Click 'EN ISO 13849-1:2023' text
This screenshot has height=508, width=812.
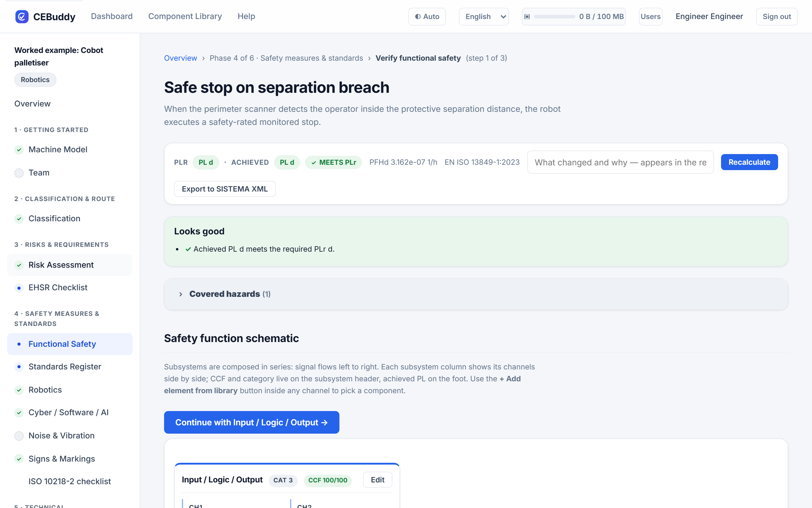click(482, 162)
